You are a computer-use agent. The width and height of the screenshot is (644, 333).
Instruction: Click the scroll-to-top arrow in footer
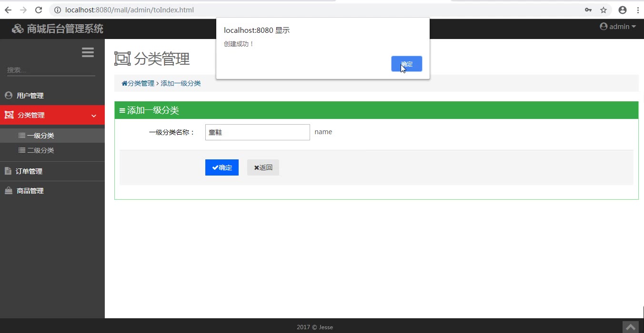(631, 327)
